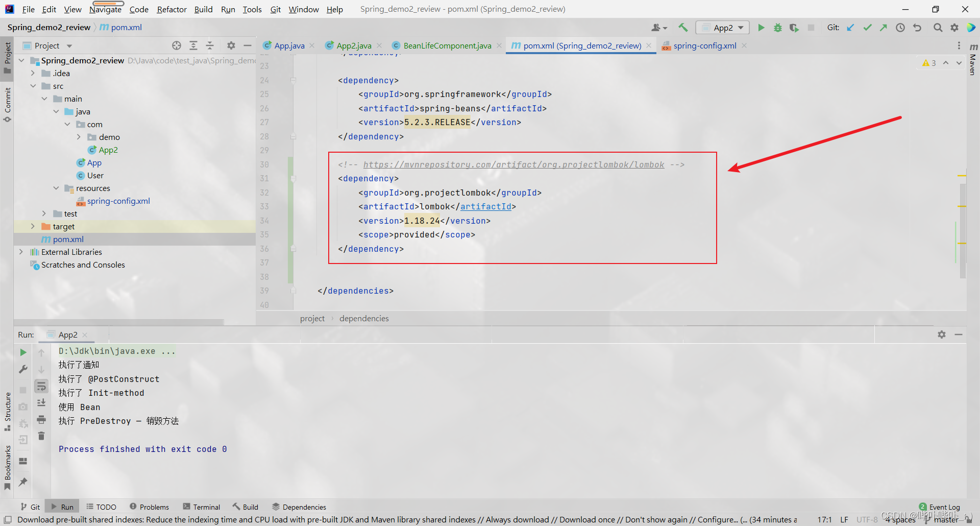Open Project panel options gear
980x526 pixels.
point(231,45)
